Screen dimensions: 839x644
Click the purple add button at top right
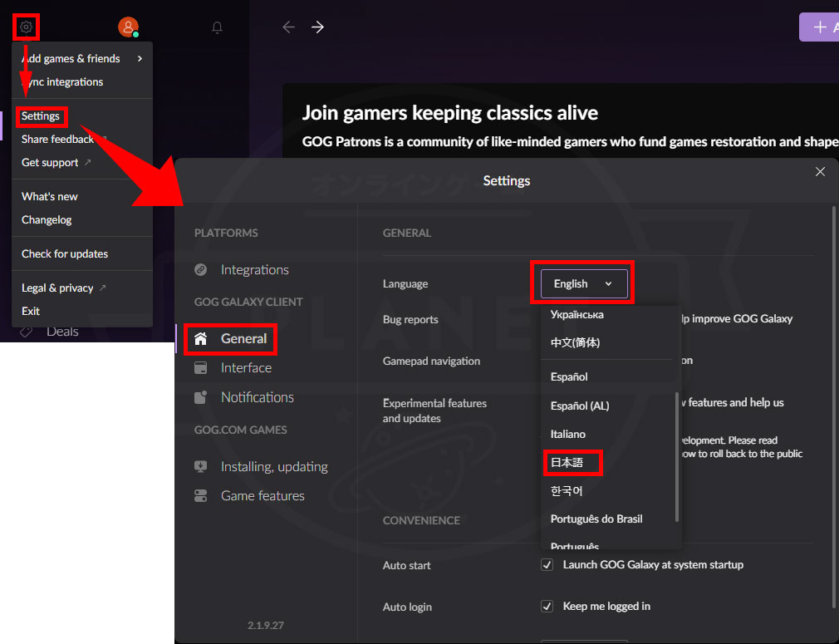819,27
